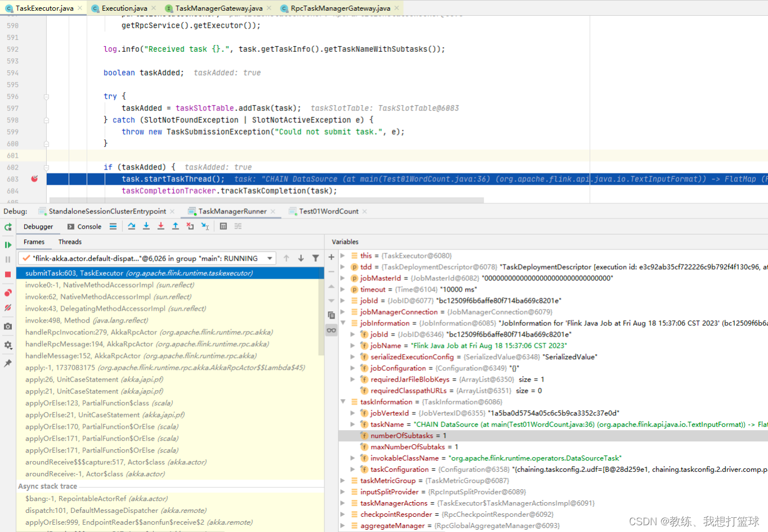Toggle breakpoint on line 603

pyautogui.click(x=34, y=179)
